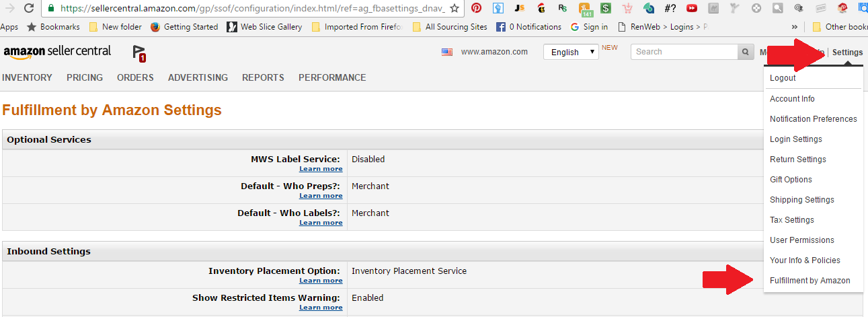The width and height of the screenshot is (868, 317).
Task: Click into the Search input field
Action: (x=684, y=52)
